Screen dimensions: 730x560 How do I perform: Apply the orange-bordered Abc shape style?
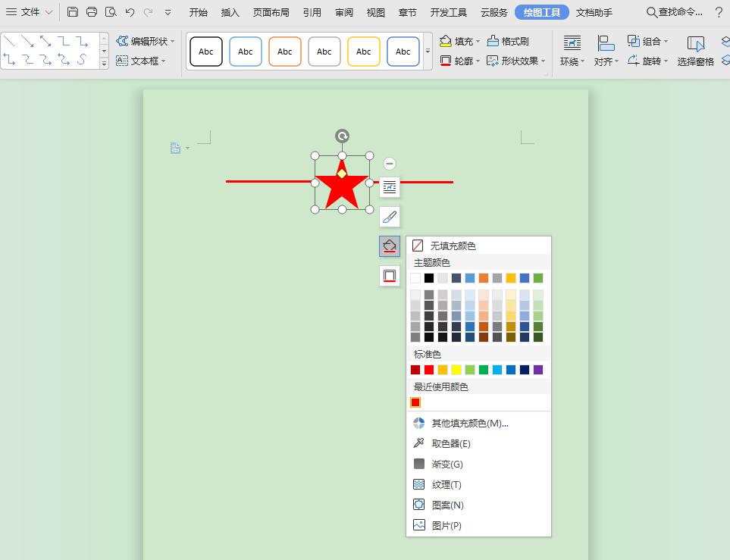(285, 52)
